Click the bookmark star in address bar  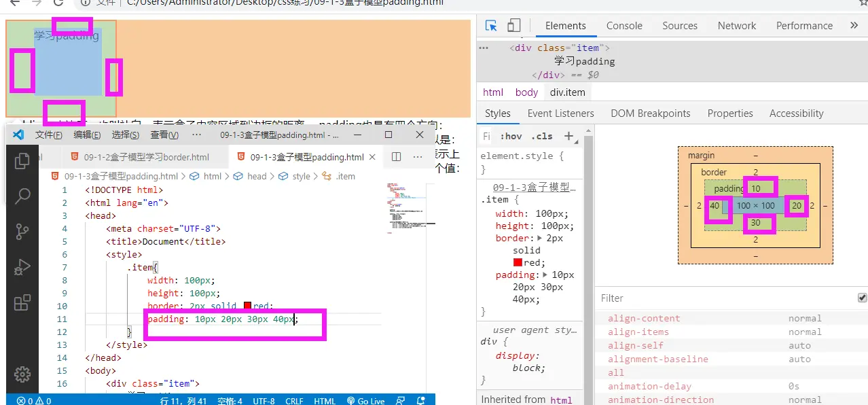pos(863,3)
